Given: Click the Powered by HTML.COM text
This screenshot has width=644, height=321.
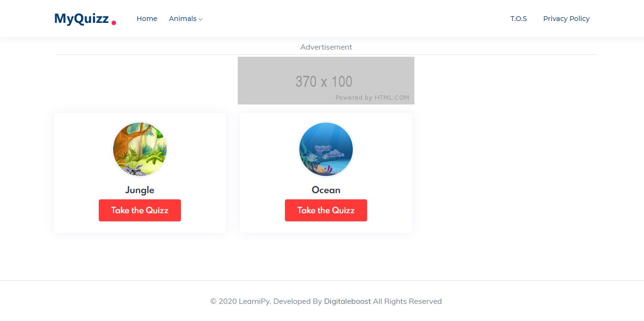Looking at the screenshot, I should (x=372, y=98).
